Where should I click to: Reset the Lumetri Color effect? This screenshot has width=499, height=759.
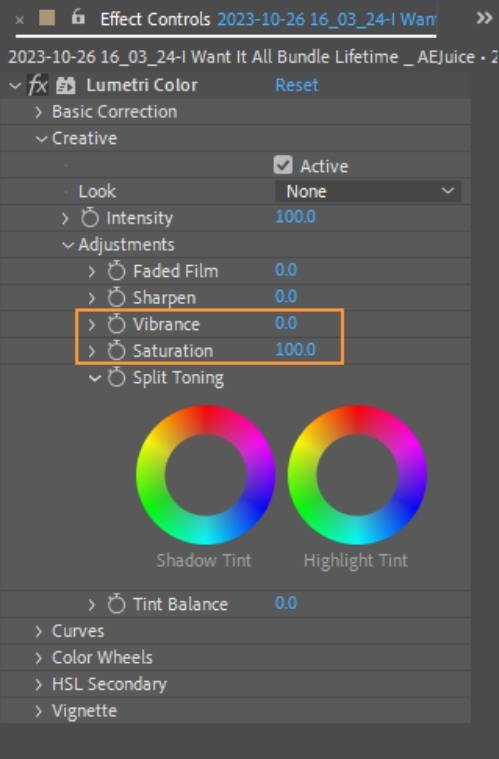point(297,85)
